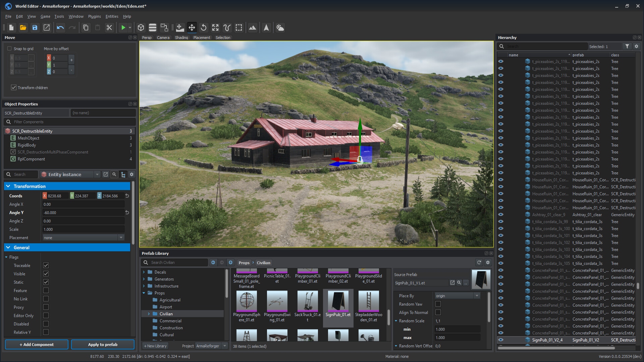Undo the last action
Image resolution: width=644 pixels, height=362 pixels.
coord(60,27)
